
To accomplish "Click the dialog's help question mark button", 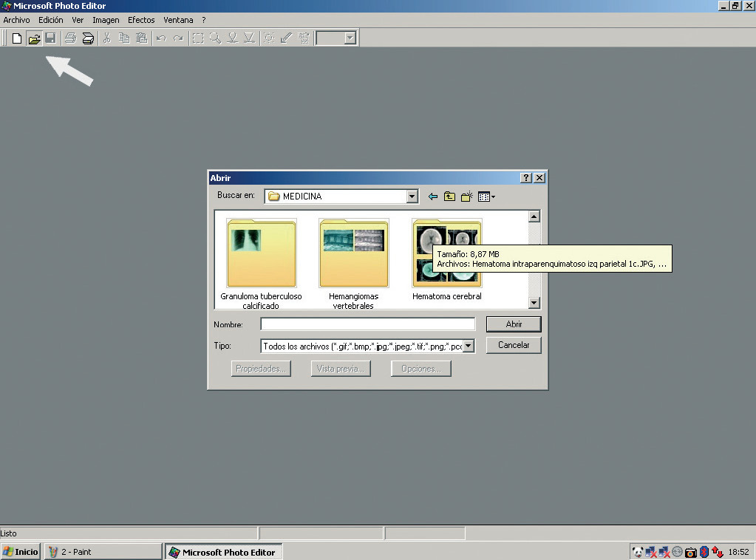I will click(525, 178).
